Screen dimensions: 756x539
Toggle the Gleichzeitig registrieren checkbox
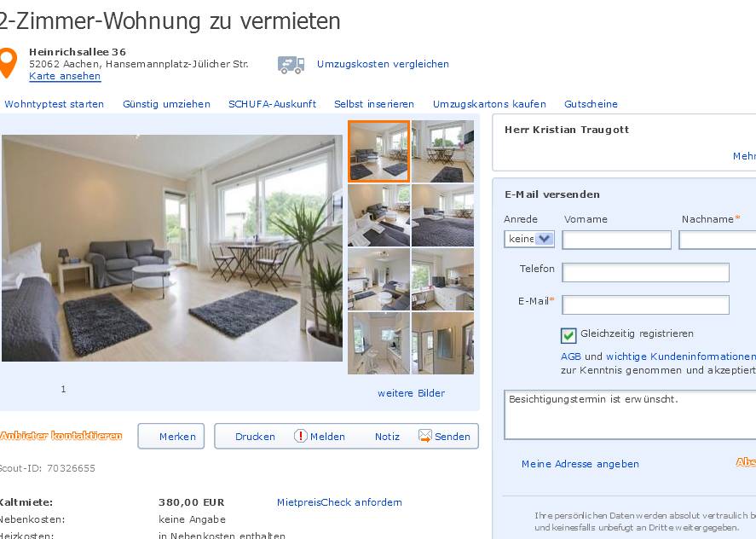pyautogui.click(x=568, y=335)
